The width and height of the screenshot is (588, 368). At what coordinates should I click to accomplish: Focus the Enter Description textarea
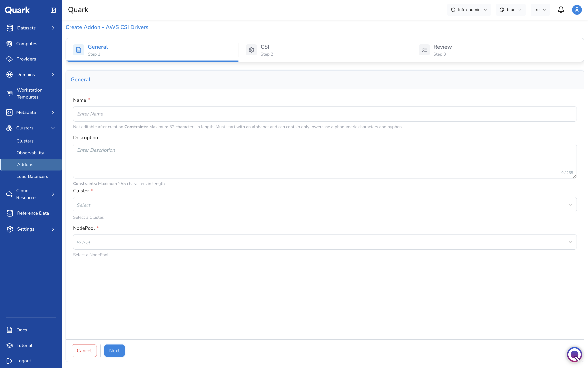[x=325, y=161]
